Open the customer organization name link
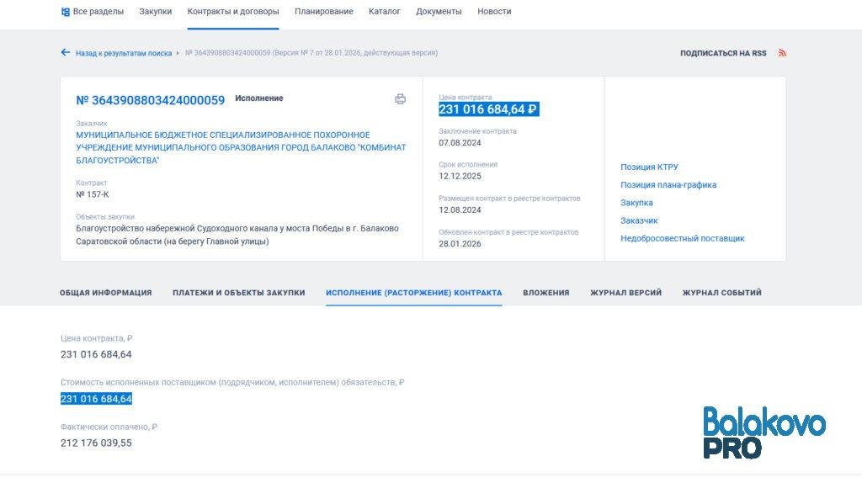Viewport: 862px width, 504px height. pyautogui.click(x=241, y=147)
